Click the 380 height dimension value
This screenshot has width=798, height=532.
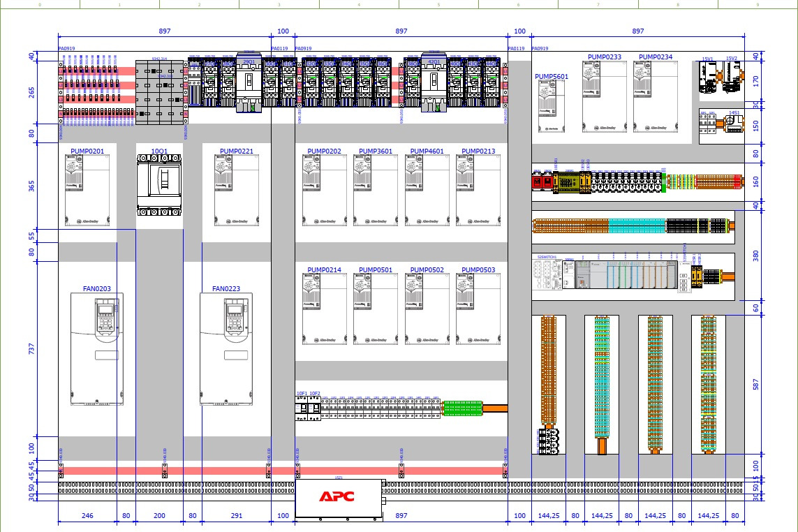click(x=755, y=256)
